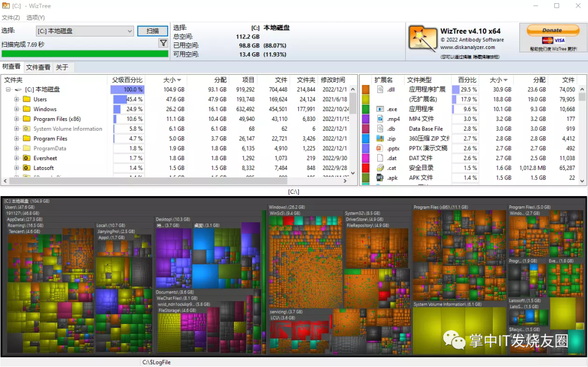
Task: Click 'Desktop\ (10.3 GB)' treemap label
Action: click(173, 219)
